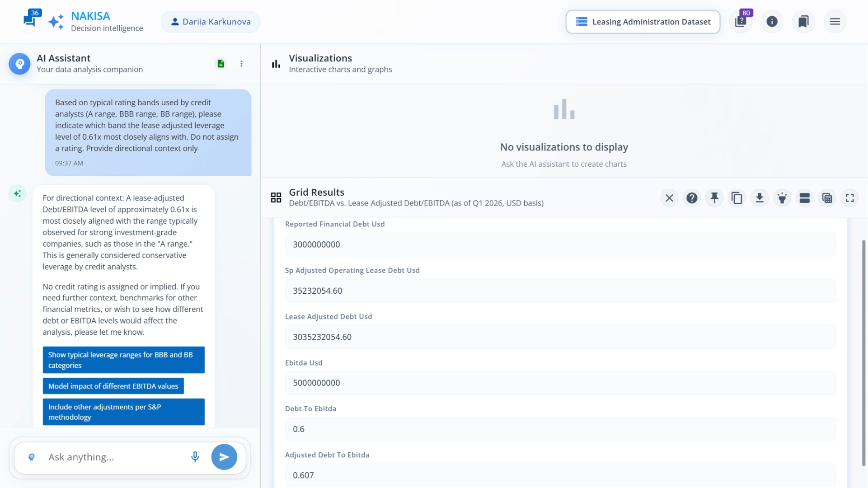Open the Leasing Administration Dataset selector
This screenshot has height=488, width=868.
pyautogui.click(x=643, y=22)
